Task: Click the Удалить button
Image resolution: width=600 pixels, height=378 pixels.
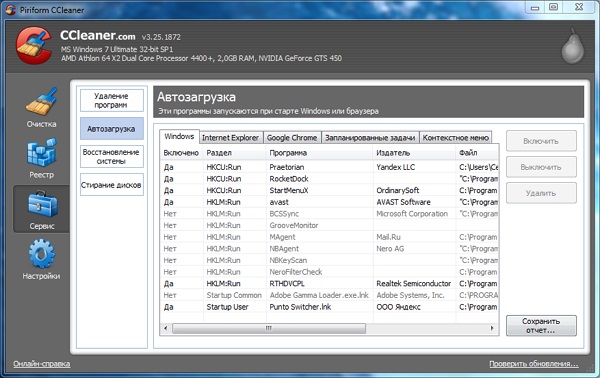Action: coord(541,193)
